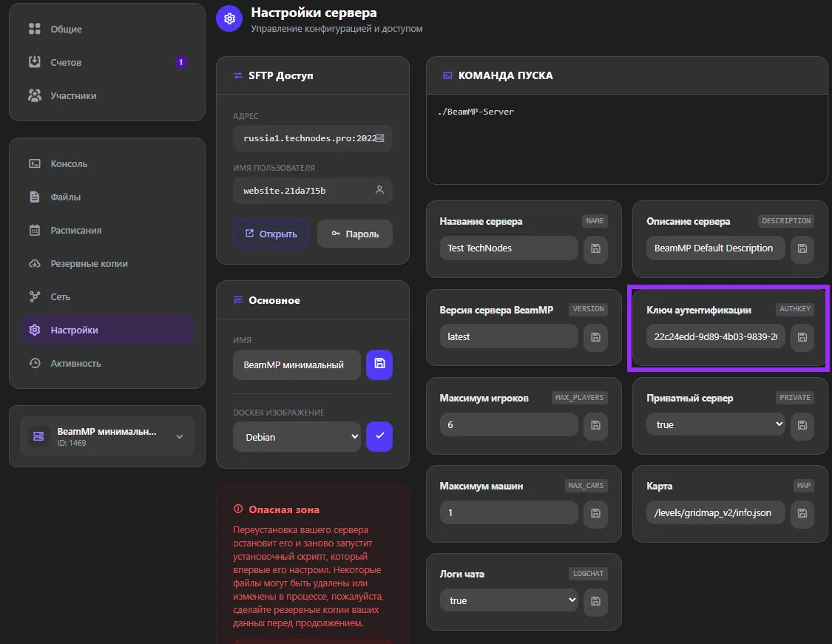832x644 pixels.
Task: Open the Docker image Debian dropdown
Action: [x=297, y=437]
